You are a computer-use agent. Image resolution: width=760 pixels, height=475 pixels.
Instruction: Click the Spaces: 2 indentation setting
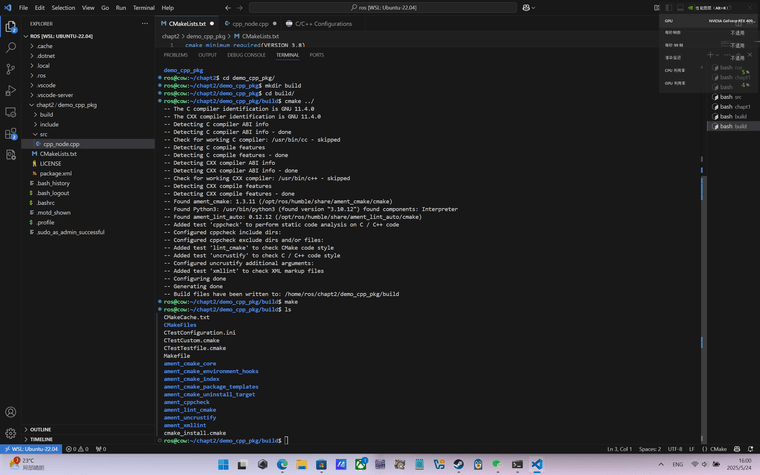coord(649,449)
